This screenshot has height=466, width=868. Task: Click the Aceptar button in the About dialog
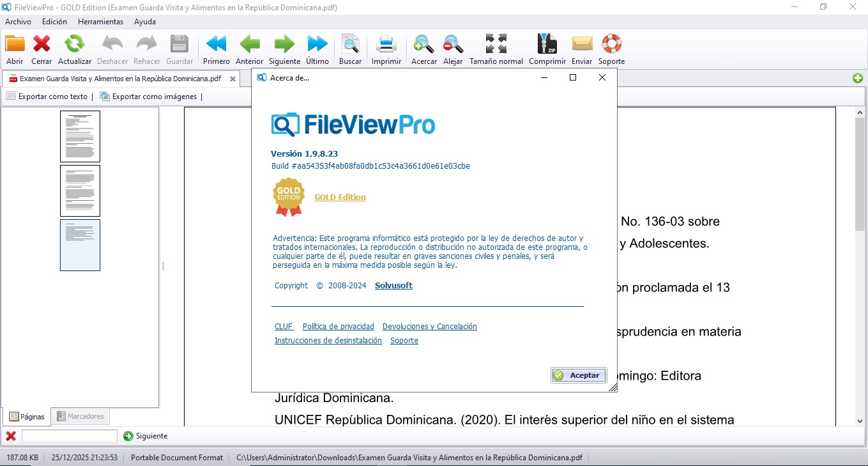(x=579, y=375)
